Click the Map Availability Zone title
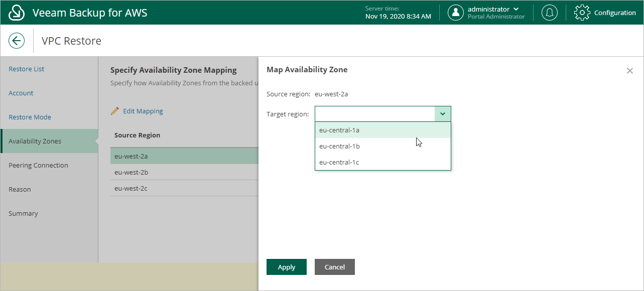The height and width of the screenshot is (291, 644). click(x=307, y=70)
